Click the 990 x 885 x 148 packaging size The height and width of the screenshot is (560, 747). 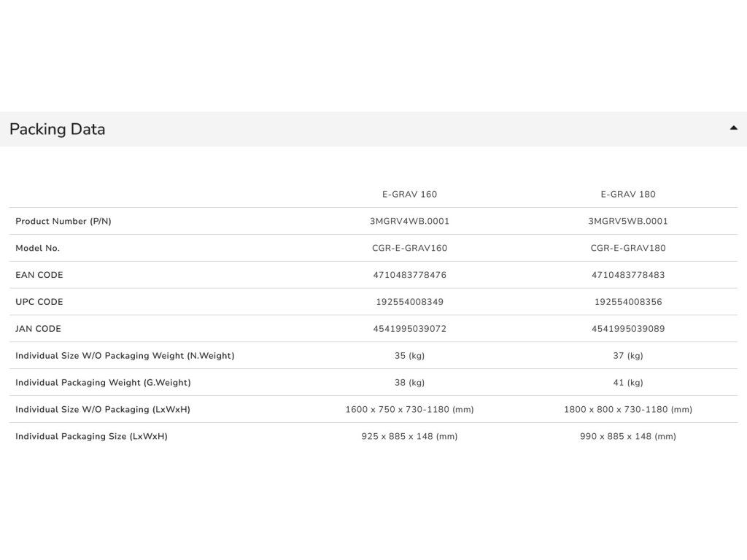[628, 437]
